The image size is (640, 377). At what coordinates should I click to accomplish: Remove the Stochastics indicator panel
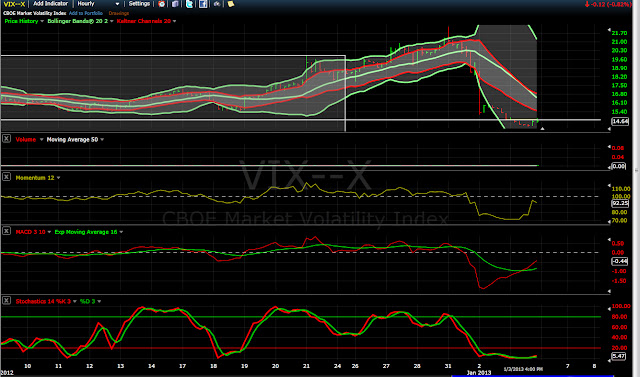pyautogui.click(x=7, y=301)
